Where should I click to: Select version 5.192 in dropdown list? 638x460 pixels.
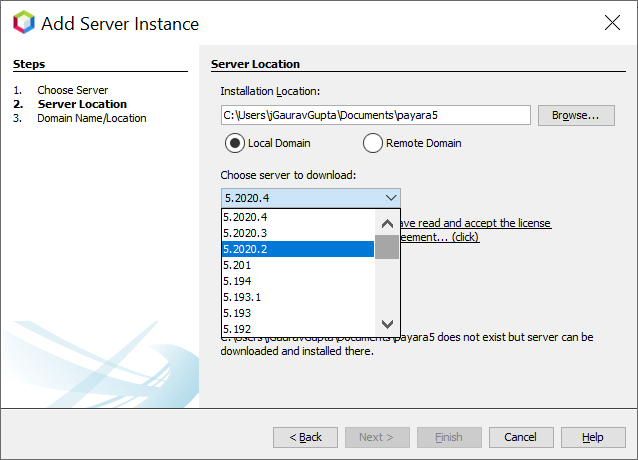coord(298,329)
